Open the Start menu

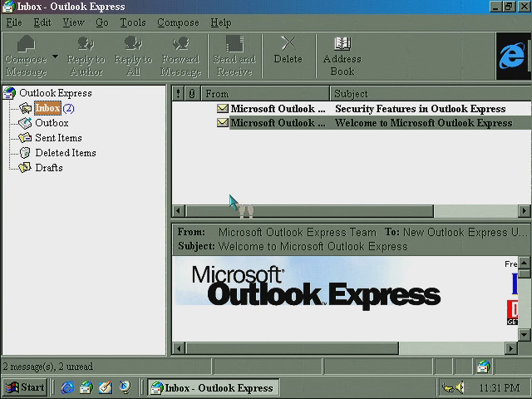click(x=25, y=387)
